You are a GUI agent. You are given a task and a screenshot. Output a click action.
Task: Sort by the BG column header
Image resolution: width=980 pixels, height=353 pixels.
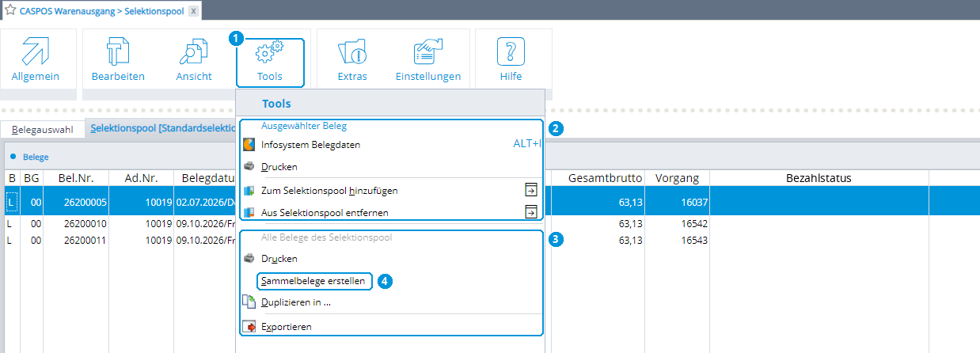(32, 178)
